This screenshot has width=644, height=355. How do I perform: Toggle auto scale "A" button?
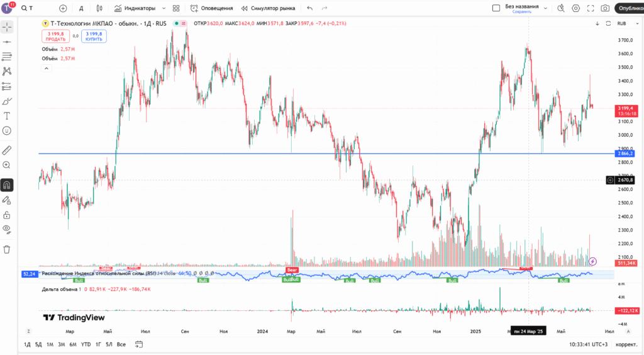pos(628,331)
